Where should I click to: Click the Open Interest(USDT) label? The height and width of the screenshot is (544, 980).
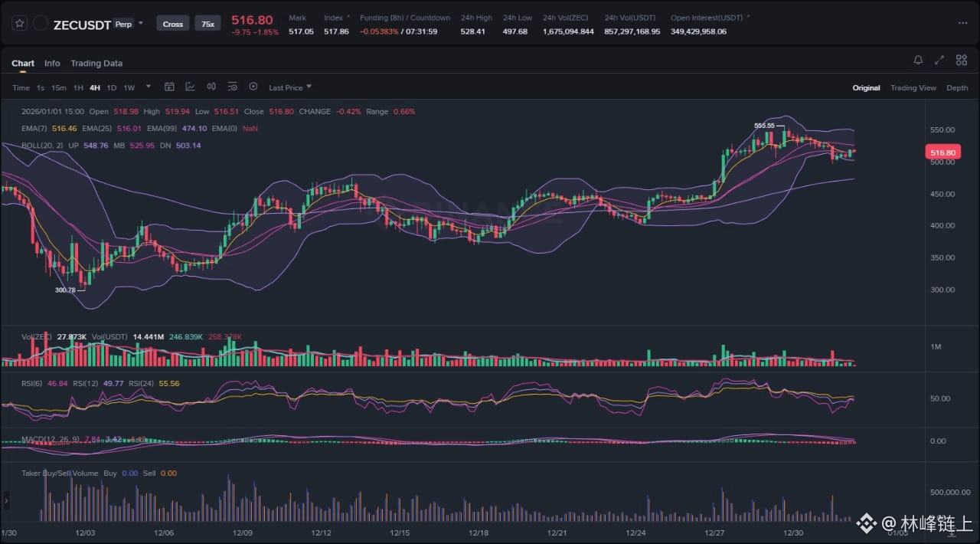tap(707, 18)
